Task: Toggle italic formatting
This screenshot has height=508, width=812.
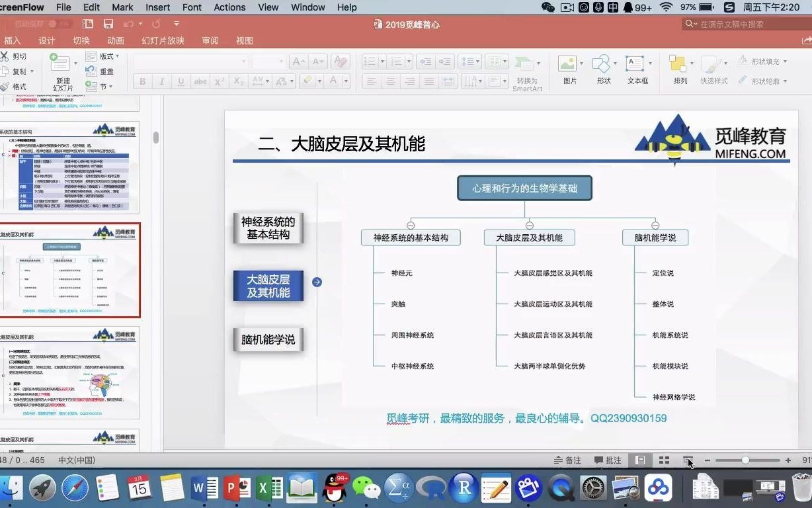Action: click(x=161, y=81)
